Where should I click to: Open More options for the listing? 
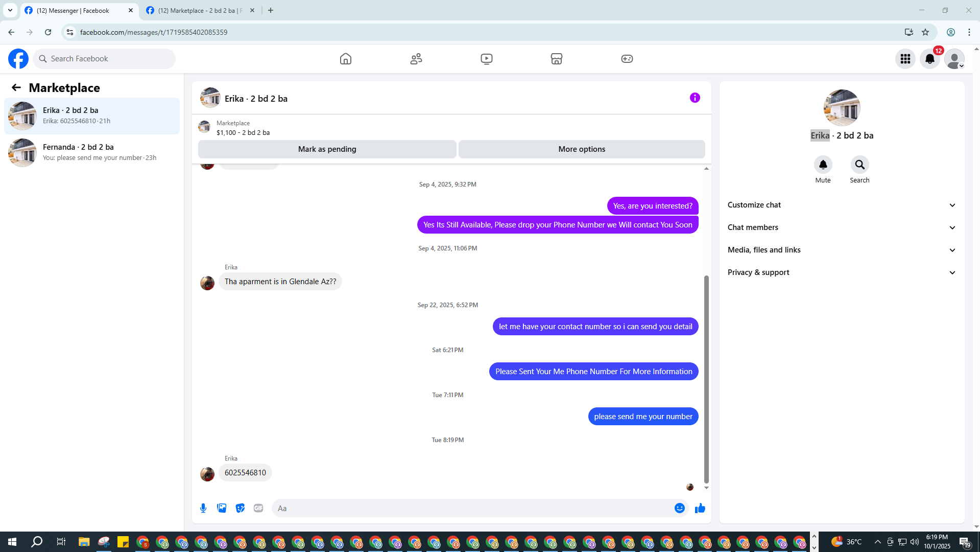click(582, 149)
